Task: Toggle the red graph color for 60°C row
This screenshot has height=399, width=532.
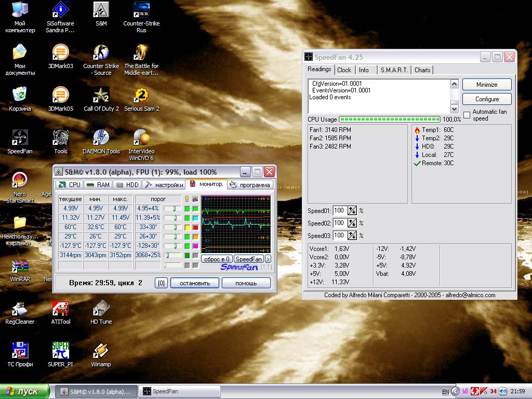Action: (195, 228)
